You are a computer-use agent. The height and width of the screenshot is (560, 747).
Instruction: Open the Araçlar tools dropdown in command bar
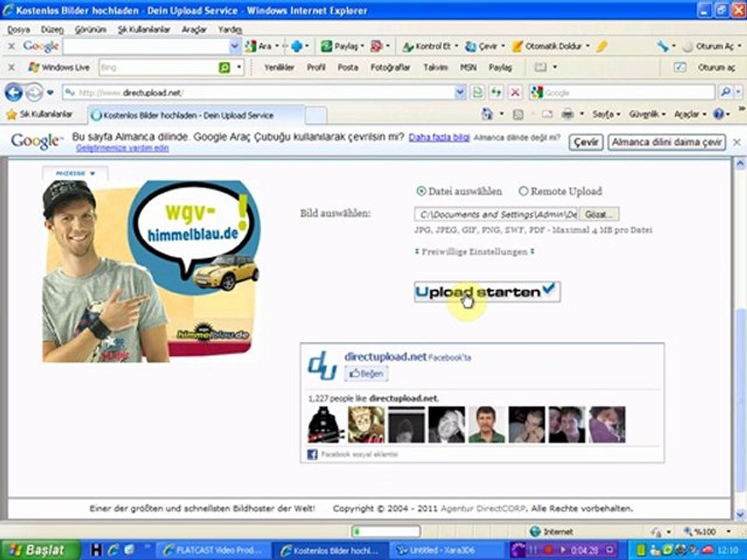pos(690,114)
